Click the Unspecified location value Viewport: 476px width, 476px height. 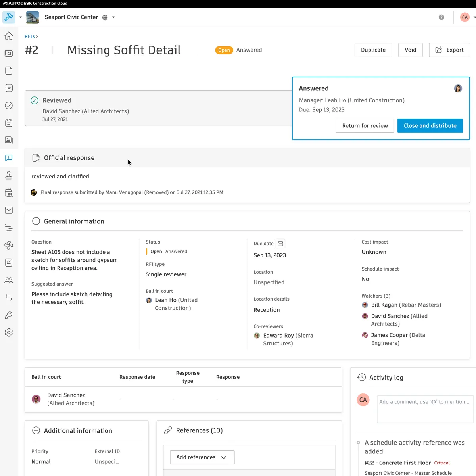coord(269,282)
